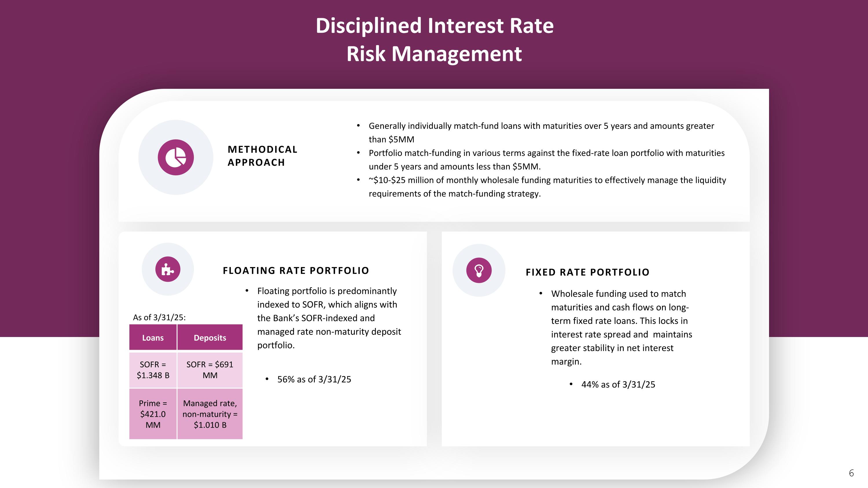The width and height of the screenshot is (868, 488).
Task: Click the Managed rate, non-maturity cell
Action: (209, 414)
